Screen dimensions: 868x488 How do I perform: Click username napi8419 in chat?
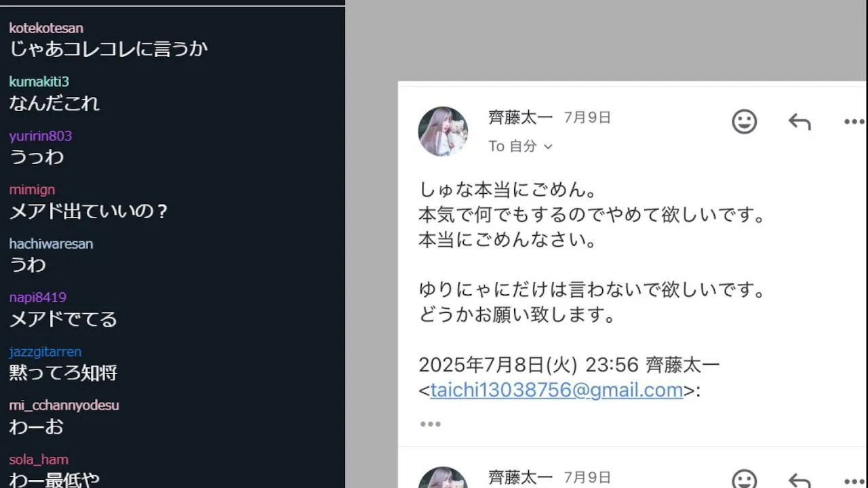click(37, 298)
